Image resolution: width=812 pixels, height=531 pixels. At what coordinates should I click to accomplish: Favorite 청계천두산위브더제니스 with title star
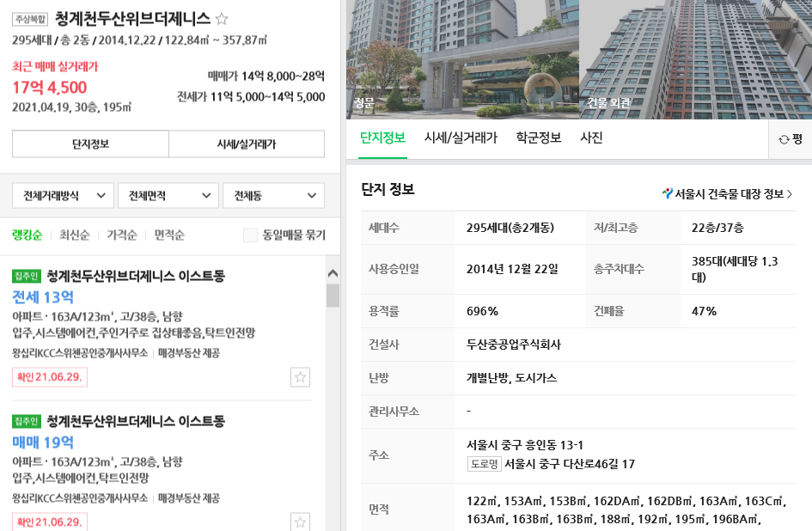(222, 19)
